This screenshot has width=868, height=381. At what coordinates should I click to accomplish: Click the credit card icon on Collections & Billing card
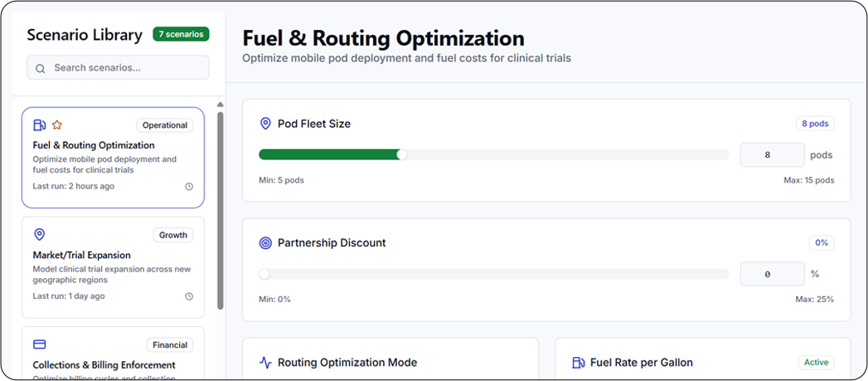click(x=39, y=344)
